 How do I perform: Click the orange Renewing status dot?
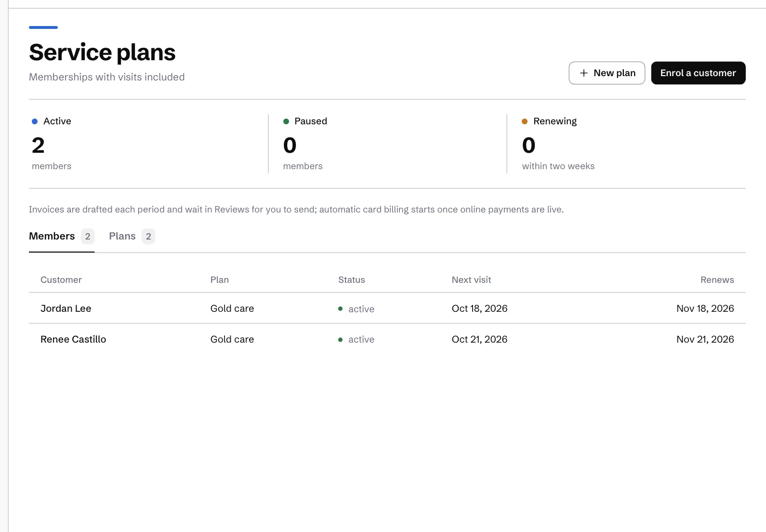point(525,121)
